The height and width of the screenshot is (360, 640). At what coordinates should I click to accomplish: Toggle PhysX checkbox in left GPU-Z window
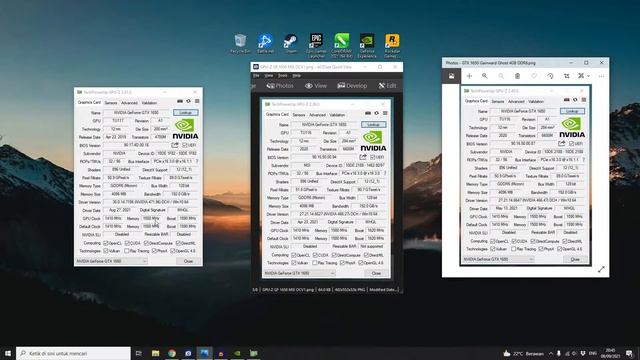tap(154, 251)
